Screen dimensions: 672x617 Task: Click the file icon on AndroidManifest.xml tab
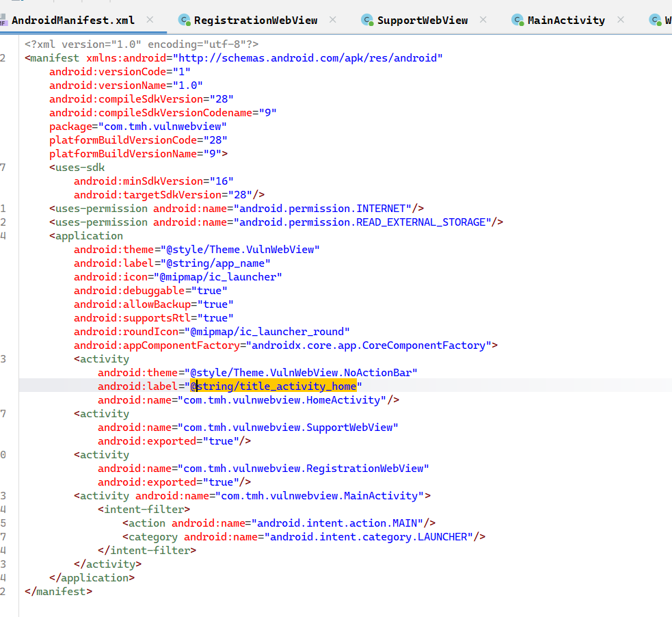pos(5,20)
